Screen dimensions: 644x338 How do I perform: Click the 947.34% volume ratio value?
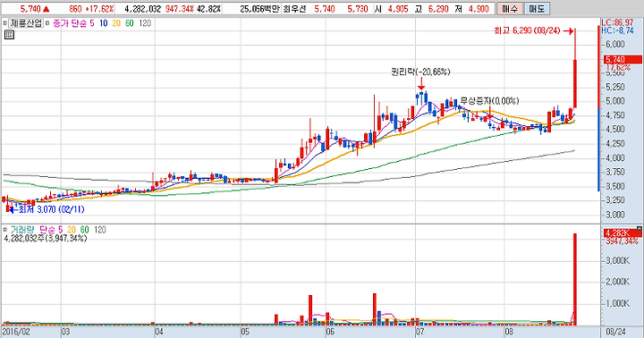(x=179, y=9)
